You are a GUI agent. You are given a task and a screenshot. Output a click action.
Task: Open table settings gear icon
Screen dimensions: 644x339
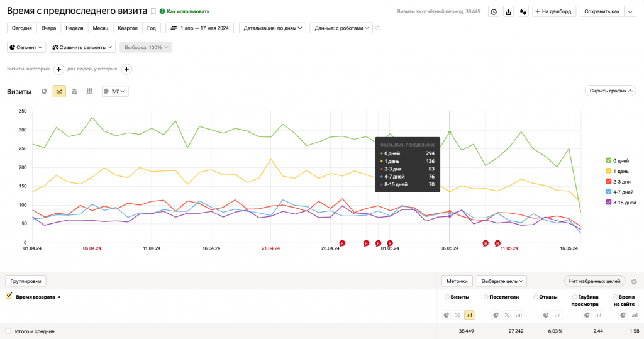coord(634,282)
